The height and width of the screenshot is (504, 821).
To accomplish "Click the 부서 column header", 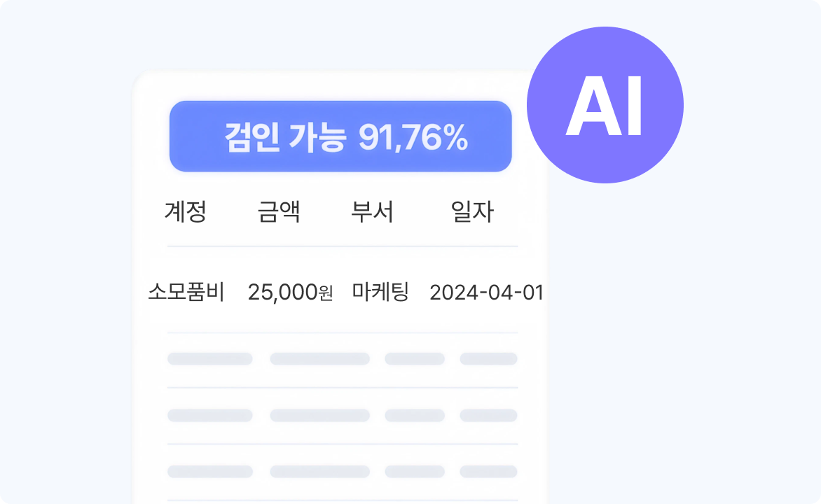I will point(372,211).
